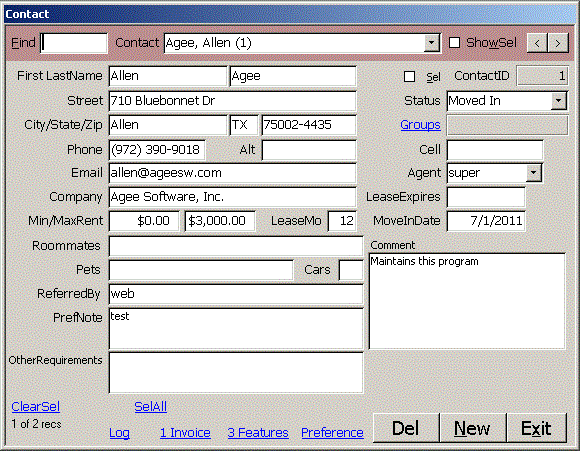Focus the Find search field
580x451 pixels.
pyautogui.click(x=74, y=43)
